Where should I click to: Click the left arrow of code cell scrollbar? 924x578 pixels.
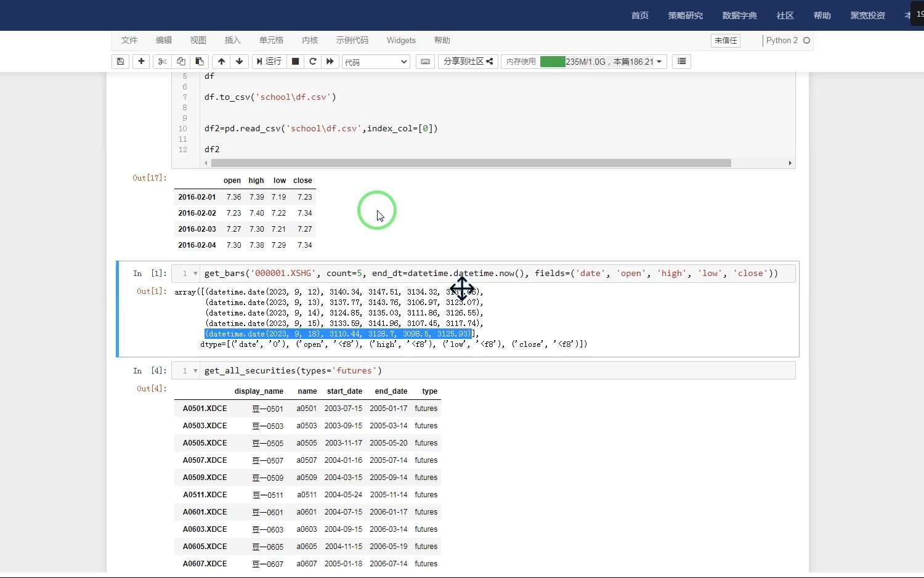[206, 163]
